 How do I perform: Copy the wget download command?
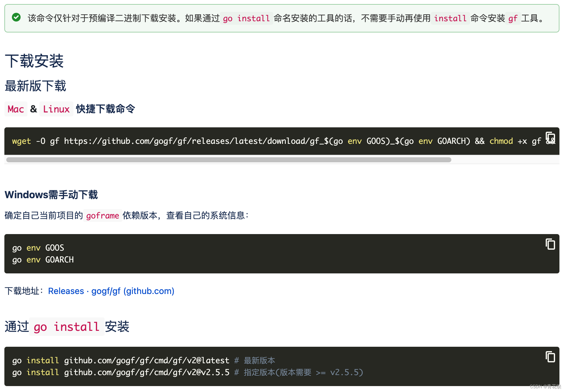550,137
